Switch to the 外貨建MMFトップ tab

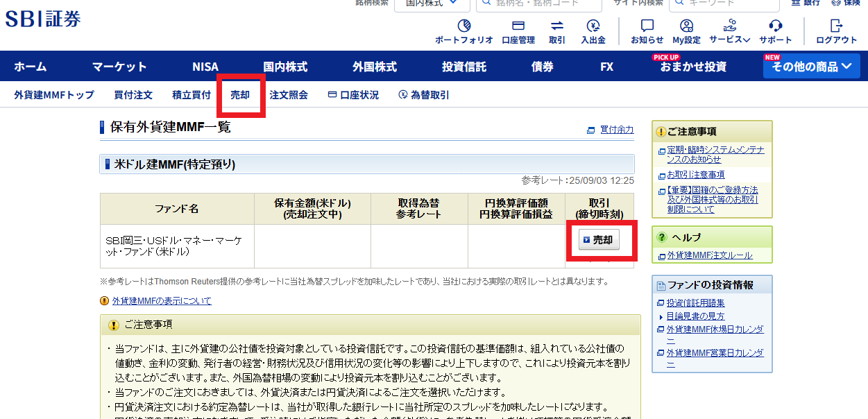(54, 95)
